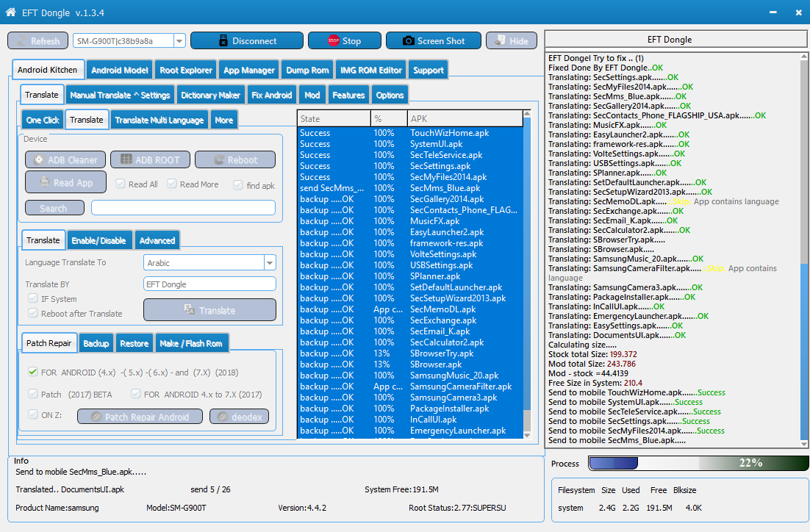Click the home icon in title bar
Viewport: 810px width, 532px height.
tap(10, 12)
